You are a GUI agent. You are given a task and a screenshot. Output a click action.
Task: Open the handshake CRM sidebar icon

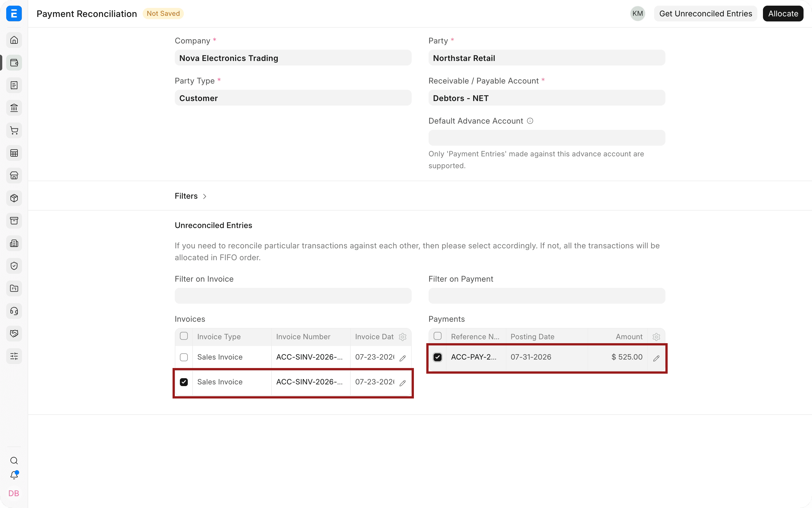[14, 333]
